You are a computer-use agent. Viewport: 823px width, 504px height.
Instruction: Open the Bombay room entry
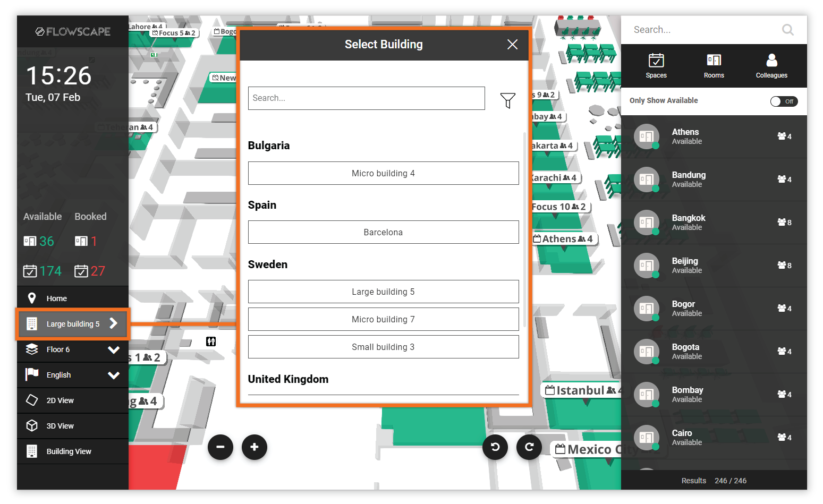click(714, 395)
